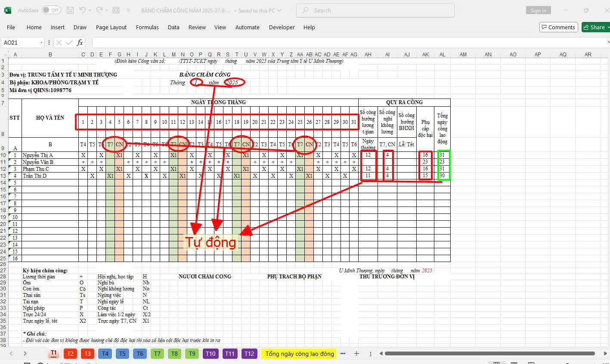Switch to the T12 sheet tab
Image resolution: width=610 pixels, height=364 pixels.
tap(249, 354)
